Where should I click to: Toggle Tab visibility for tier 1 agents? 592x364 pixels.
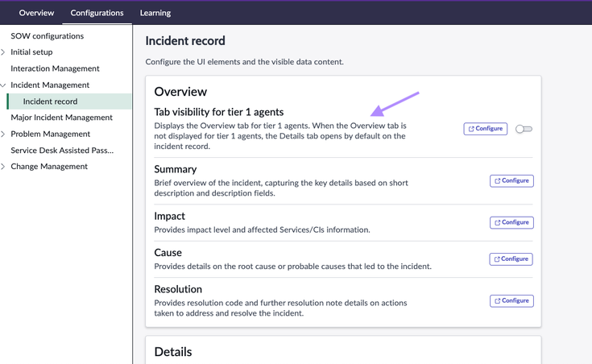point(524,129)
